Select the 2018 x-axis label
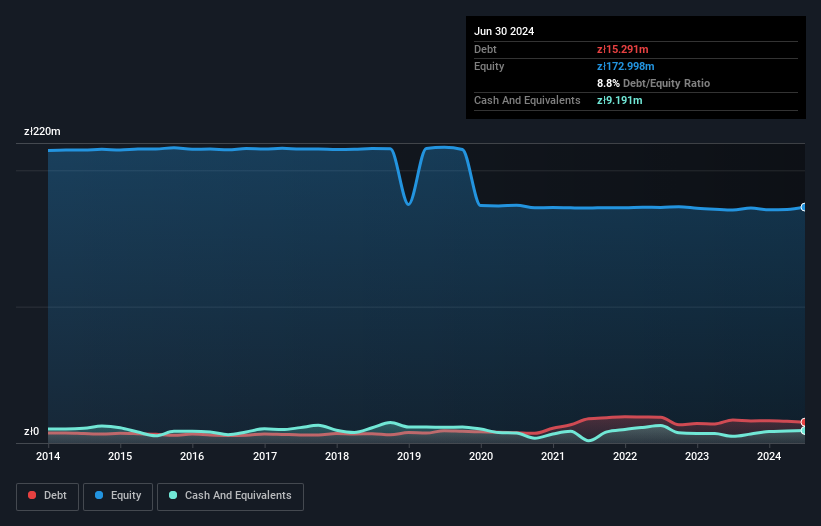Image resolution: width=821 pixels, height=526 pixels. (x=337, y=456)
